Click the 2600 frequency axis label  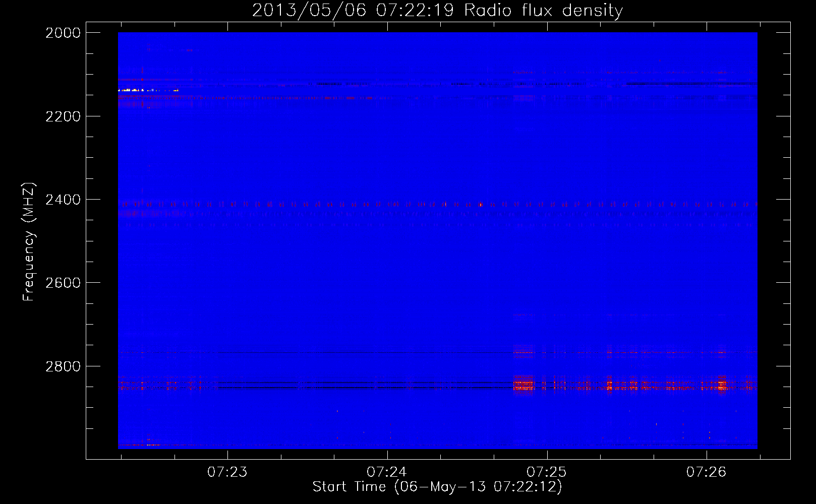coord(63,283)
